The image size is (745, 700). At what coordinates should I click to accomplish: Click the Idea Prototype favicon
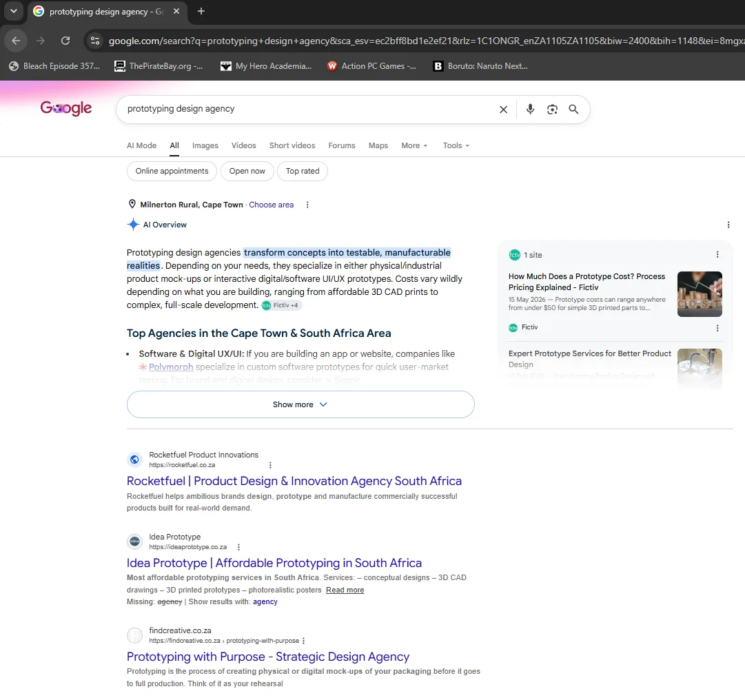[x=134, y=542]
